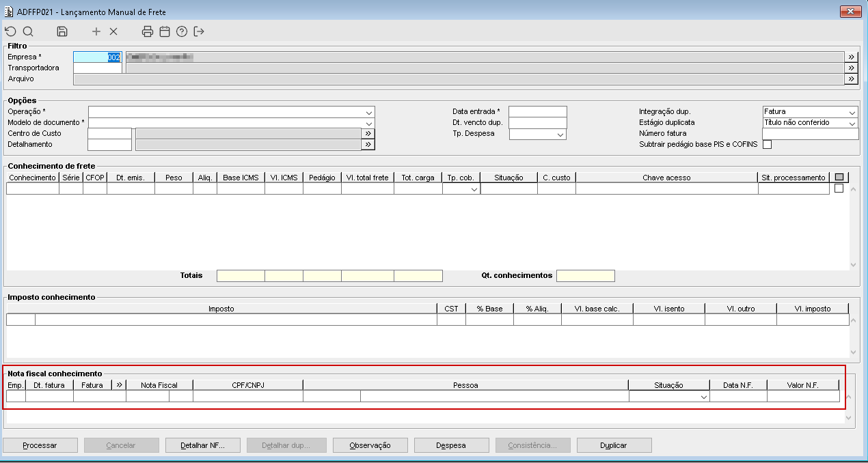Click the CPF/CNPJ column header

point(248,385)
